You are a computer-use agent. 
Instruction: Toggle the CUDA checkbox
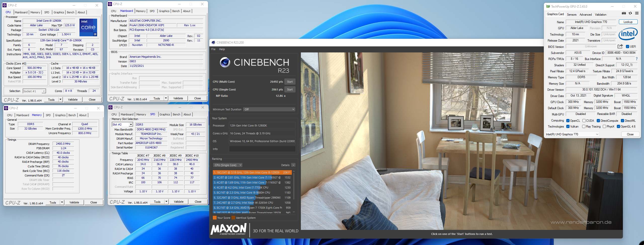[584, 121]
